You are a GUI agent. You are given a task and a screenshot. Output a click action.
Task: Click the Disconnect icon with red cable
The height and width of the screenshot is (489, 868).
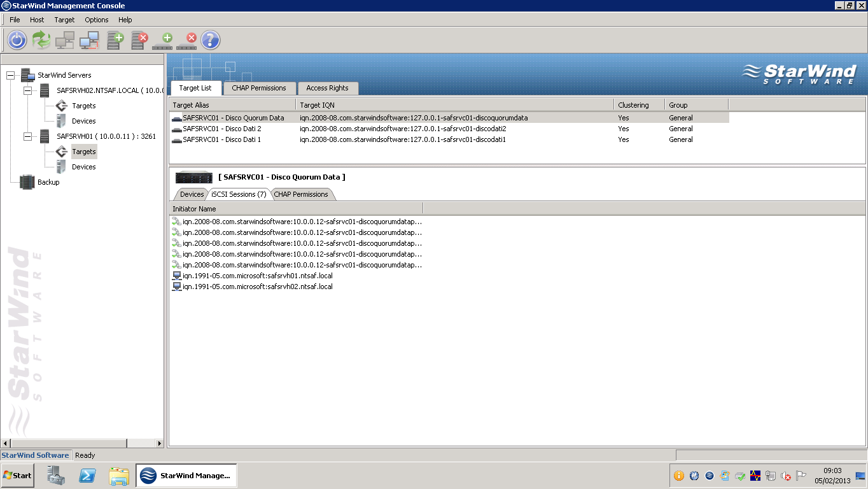pyautogui.click(x=89, y=40)
